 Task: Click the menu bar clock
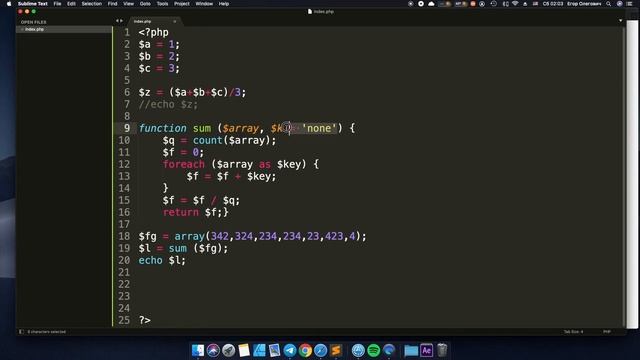click(x=553, y=4)
